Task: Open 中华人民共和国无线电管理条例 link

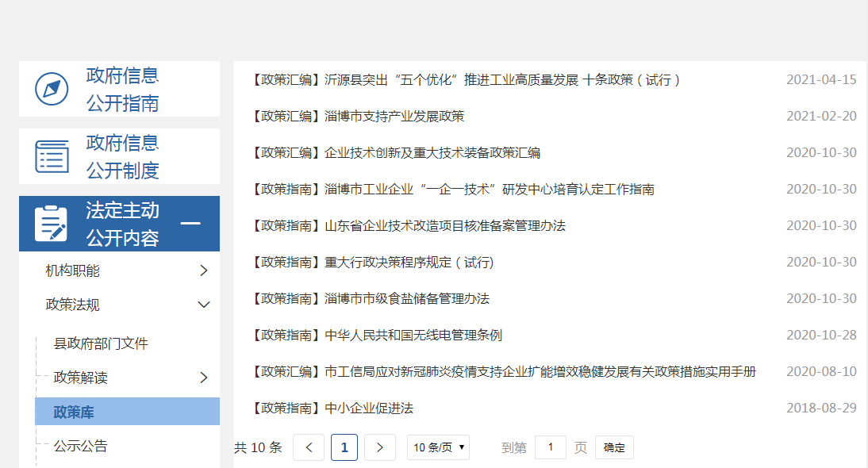Action: [x=413, y=336]
